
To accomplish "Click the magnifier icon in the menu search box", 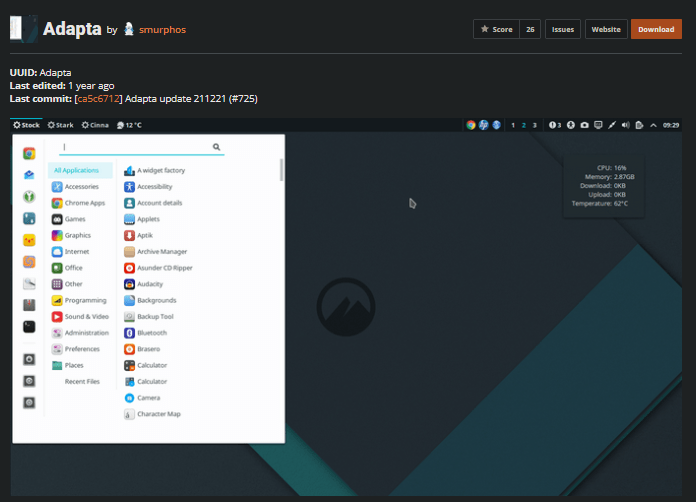I will pyautogui.click(x=216, y=147).
